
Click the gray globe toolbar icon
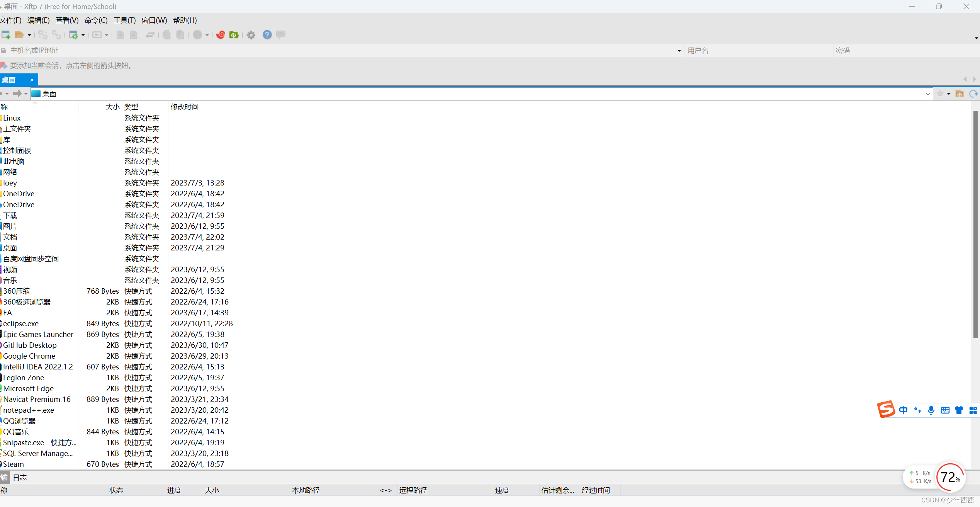(x=197, y=35)
